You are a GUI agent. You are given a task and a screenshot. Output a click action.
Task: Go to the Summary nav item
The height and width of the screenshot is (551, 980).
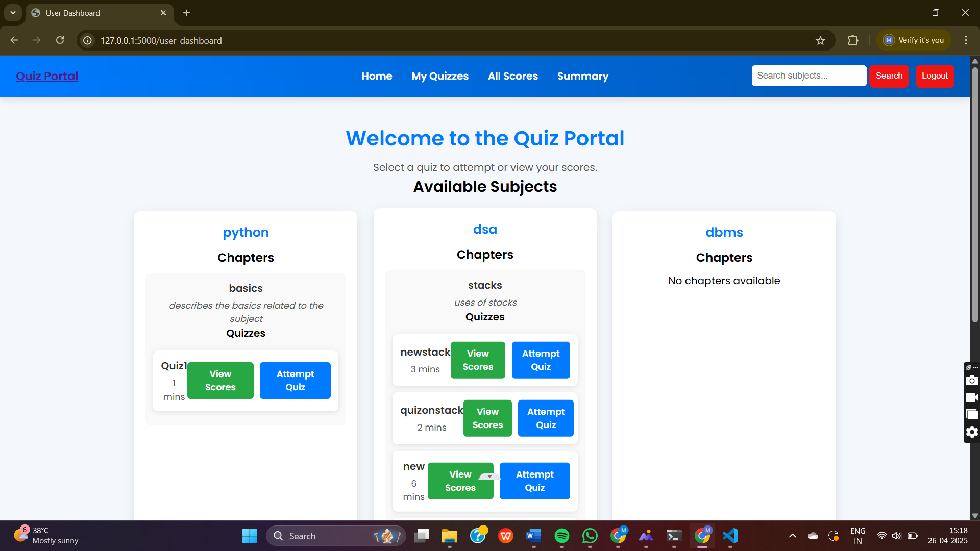582,76
